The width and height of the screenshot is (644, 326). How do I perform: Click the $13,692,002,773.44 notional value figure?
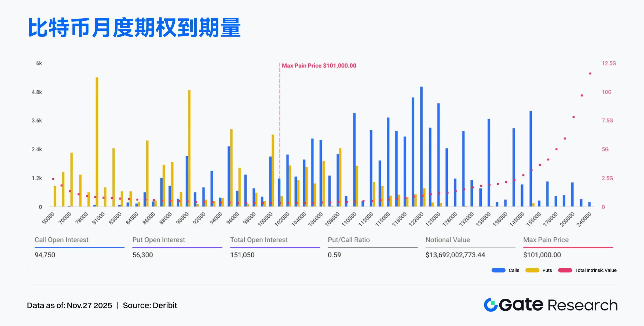(455, 255)
